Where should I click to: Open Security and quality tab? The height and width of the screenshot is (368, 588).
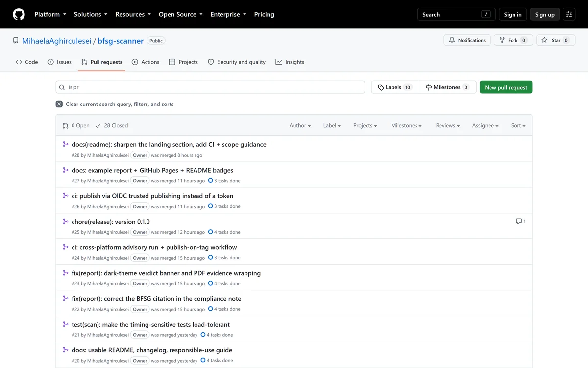(x=237, y=62)
